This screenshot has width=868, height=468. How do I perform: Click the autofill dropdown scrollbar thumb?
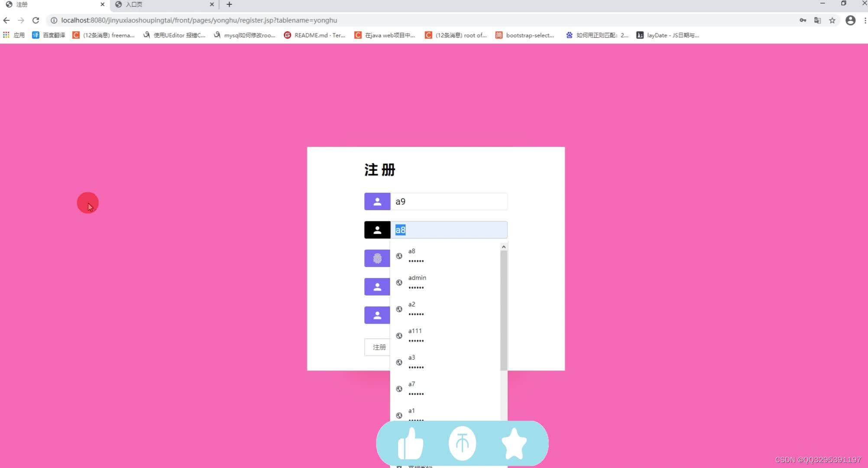tap(504, 311)
